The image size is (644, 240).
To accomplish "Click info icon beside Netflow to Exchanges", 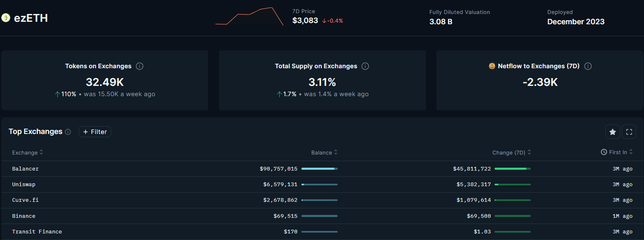I will (x=588, y=66).
